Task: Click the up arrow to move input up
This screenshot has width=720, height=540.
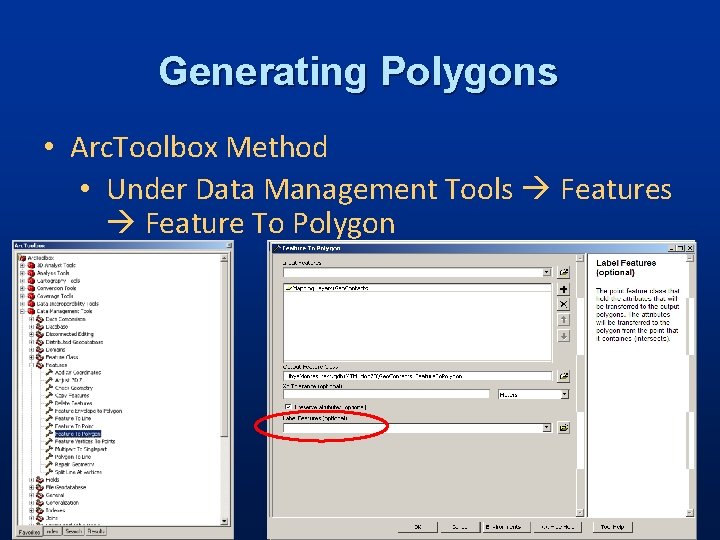Action: coord(563,320)
